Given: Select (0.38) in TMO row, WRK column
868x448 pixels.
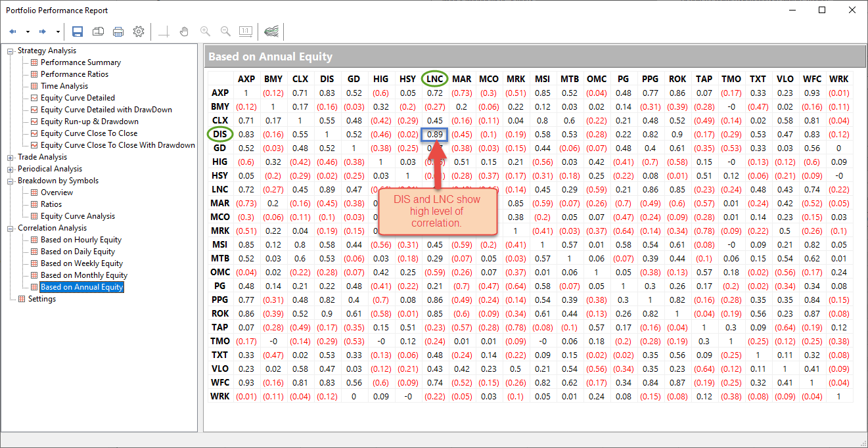Looking at the screenshot, I should tap(839, 341).
